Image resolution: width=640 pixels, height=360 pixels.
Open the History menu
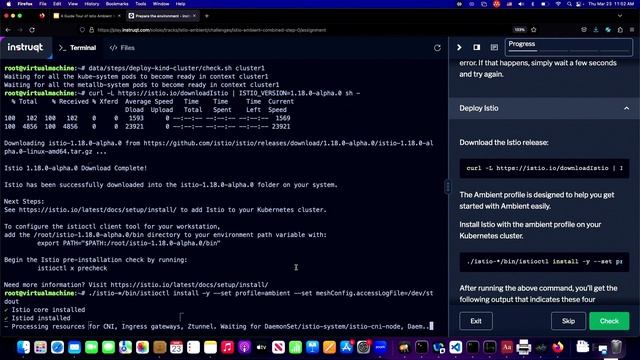(91, 4)
